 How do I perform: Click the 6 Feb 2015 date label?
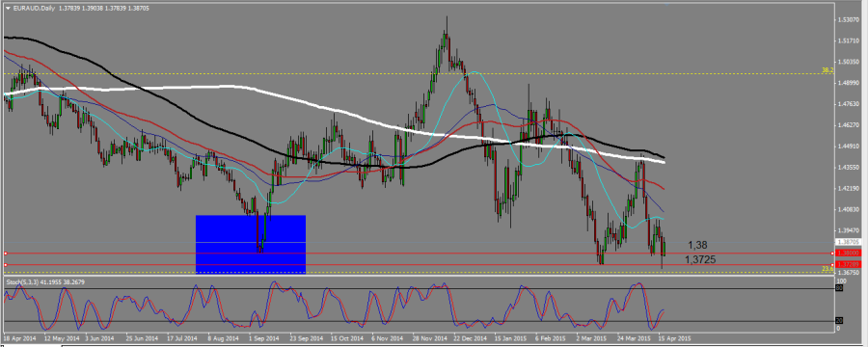(x=552, y=337)
